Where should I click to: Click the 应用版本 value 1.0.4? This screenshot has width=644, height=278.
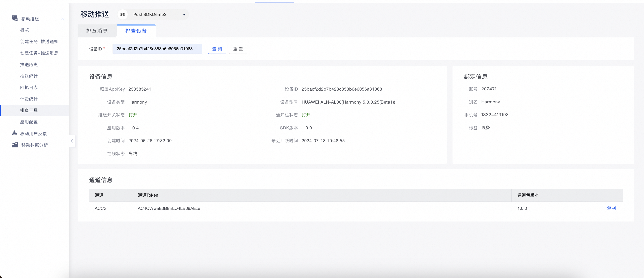[x=133, y=128]
